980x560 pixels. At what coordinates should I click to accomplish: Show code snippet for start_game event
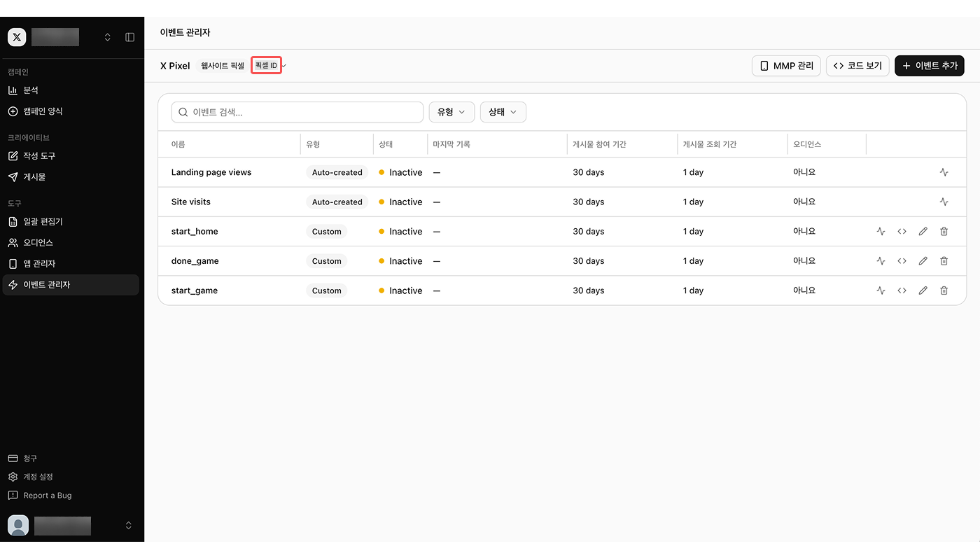click(902, 290)
